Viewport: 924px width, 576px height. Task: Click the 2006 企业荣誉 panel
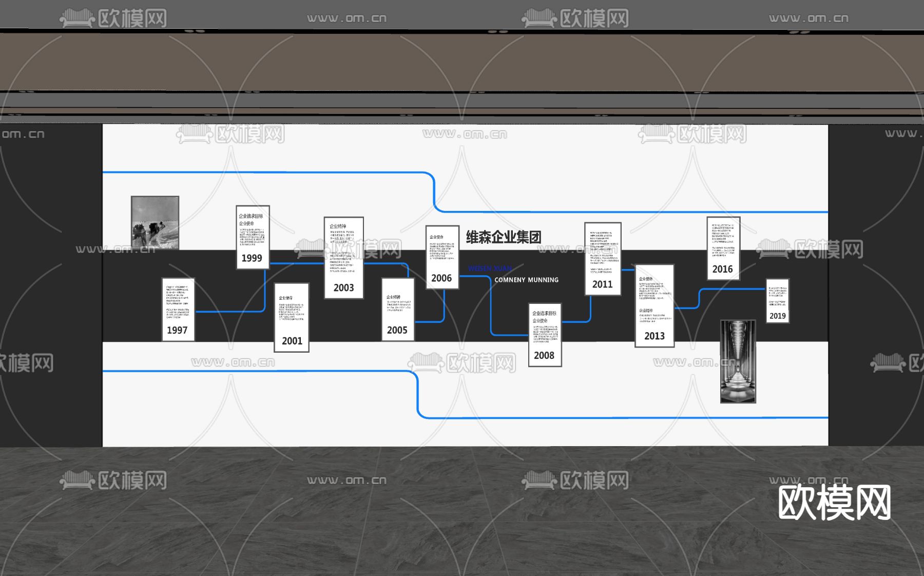[441, 257]
